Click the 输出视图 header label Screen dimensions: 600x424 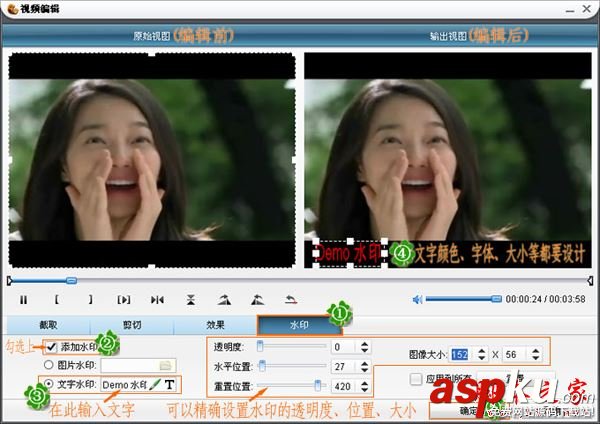(448, 36)
